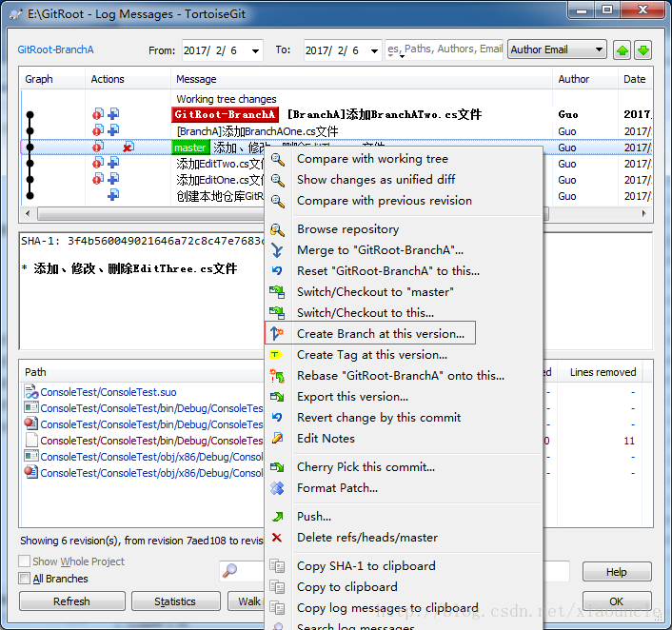Enable the All Branches checkbox
672x630 pixels.
point(25,579)
